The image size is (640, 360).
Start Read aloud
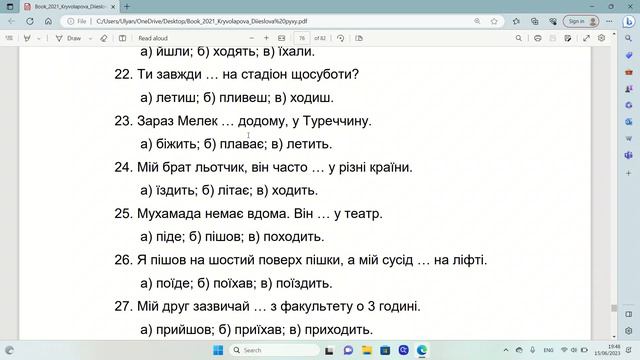[x=153, y=38]
